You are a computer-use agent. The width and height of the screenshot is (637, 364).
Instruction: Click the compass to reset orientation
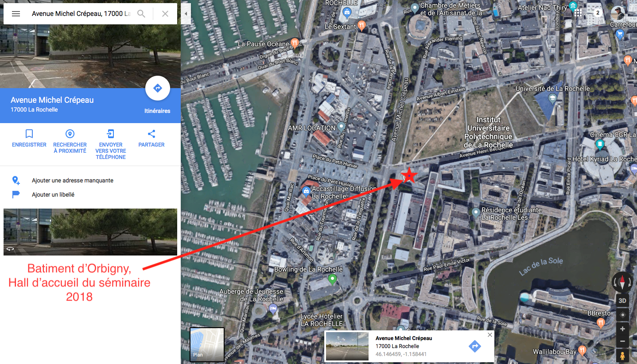coord(622,282)
